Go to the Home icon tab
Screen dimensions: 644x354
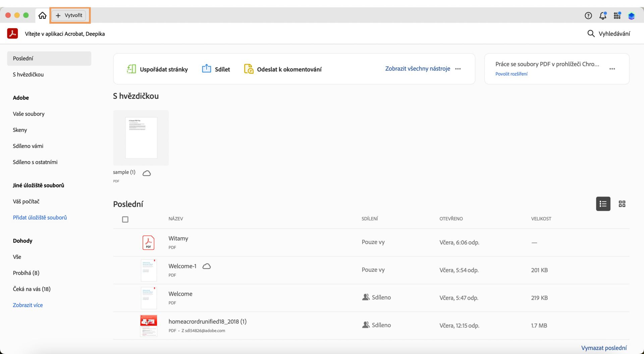pyautogui.click(x=42, y=15)
